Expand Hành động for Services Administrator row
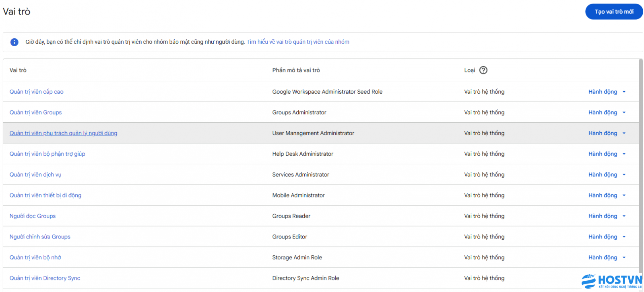This screenshot has height=292, width=644. click(607, 175)
